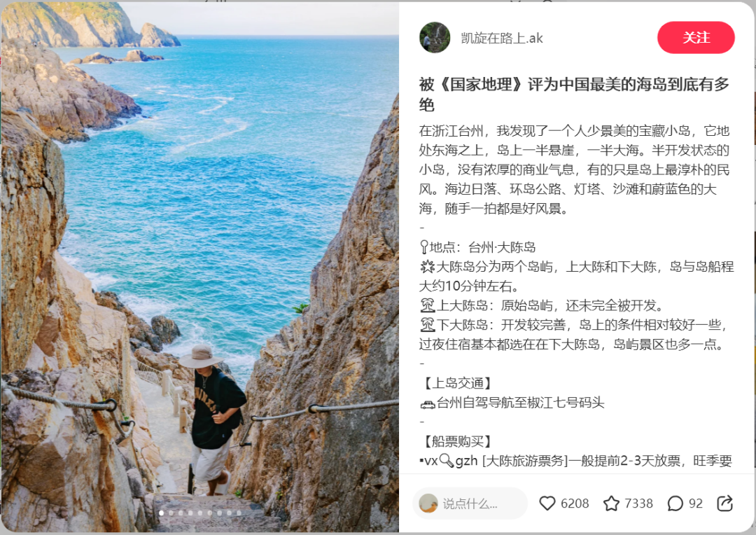
Task: Open profile via username 凯旋在路上.ak
Action: point(502,38)
